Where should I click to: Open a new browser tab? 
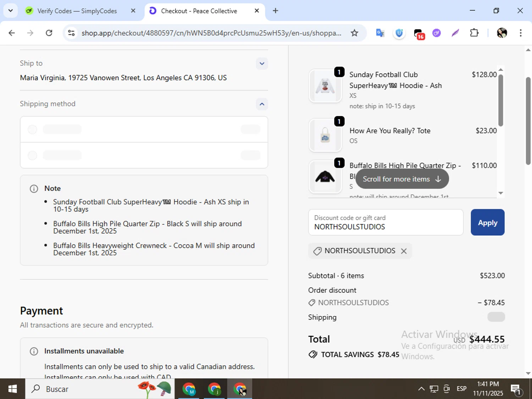276,11
